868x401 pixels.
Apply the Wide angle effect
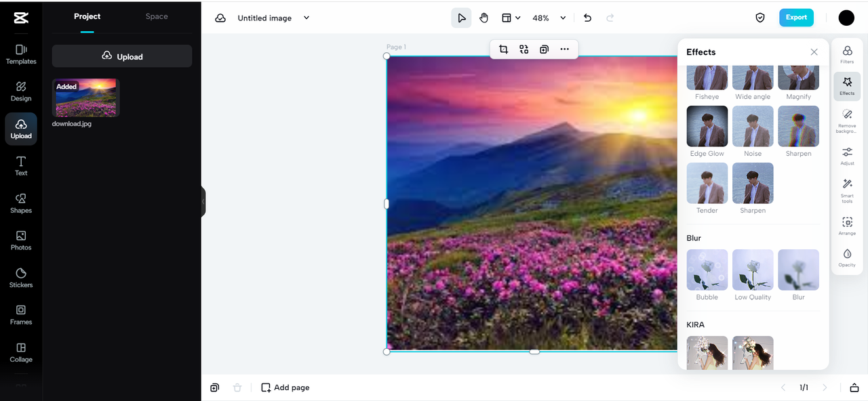coord(753,83)
